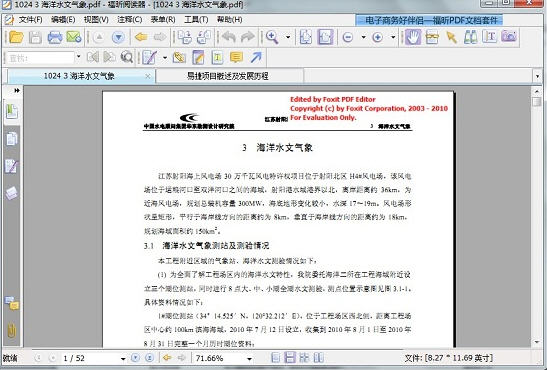Click Last Page button in status bar

click(x=149, y=358)
